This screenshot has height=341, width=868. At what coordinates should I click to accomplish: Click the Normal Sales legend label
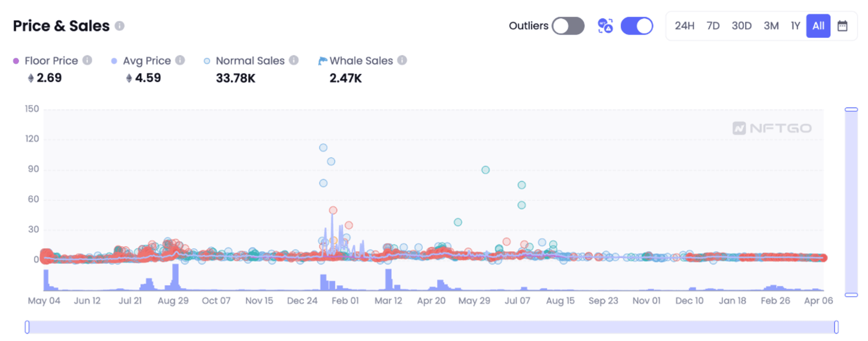pos(250,61)
